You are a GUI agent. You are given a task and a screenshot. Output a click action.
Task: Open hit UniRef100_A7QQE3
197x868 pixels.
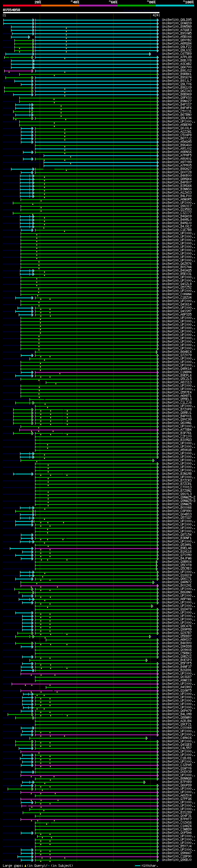176,30
